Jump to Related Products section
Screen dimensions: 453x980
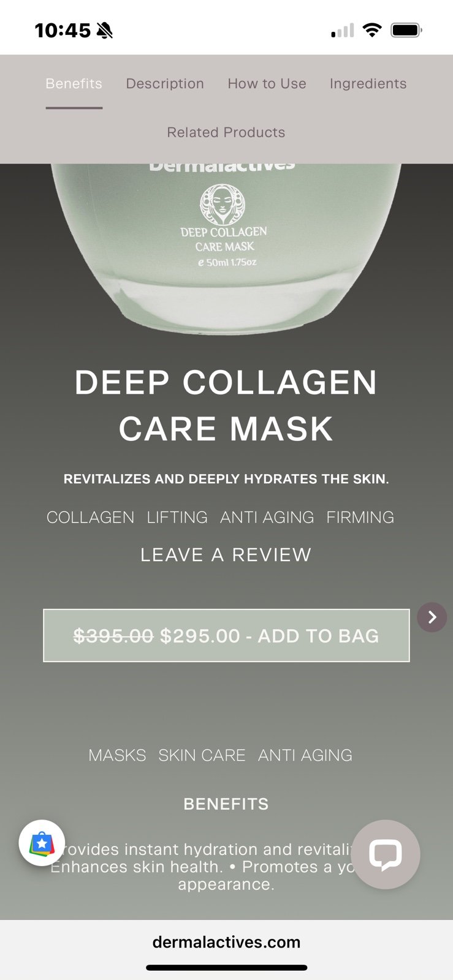click(x=226, y=132)
